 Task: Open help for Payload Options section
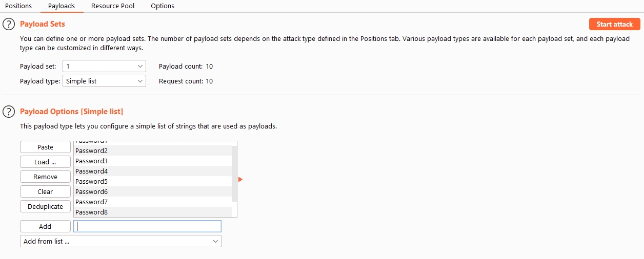click(x=9, y=112)
